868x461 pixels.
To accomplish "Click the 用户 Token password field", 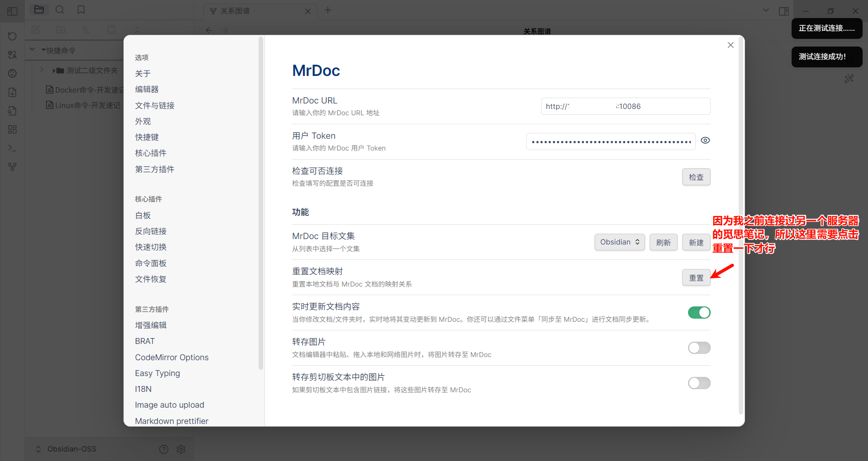I will pos(611,141).
